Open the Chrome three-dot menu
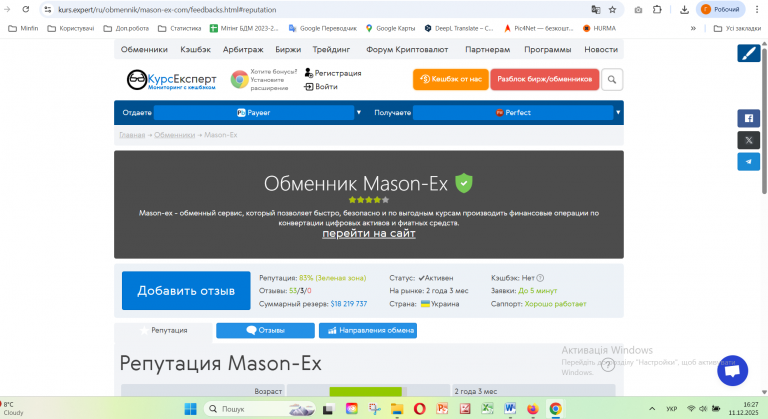Viewport: 768px width, 419px height. (757, 9)
